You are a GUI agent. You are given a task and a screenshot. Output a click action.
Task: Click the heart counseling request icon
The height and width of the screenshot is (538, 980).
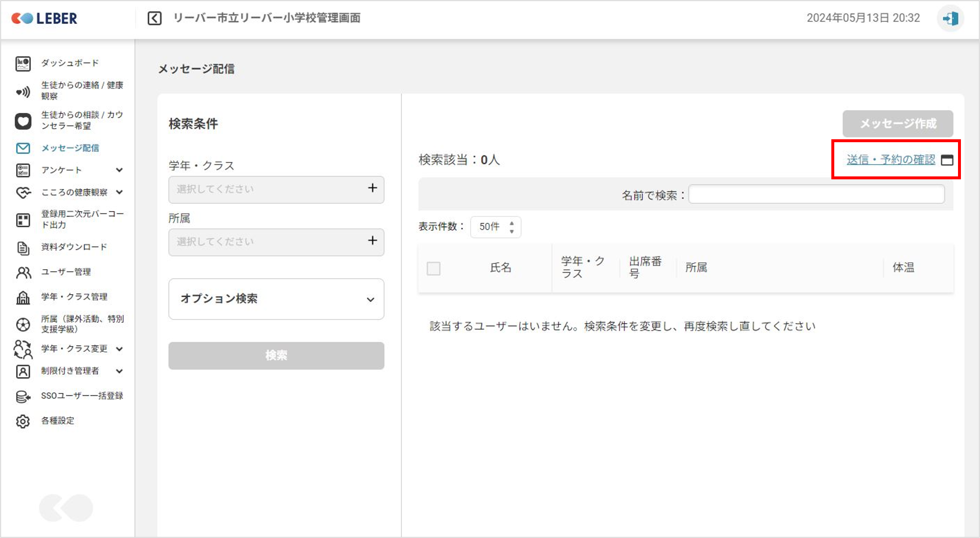(x=23, y=121)
